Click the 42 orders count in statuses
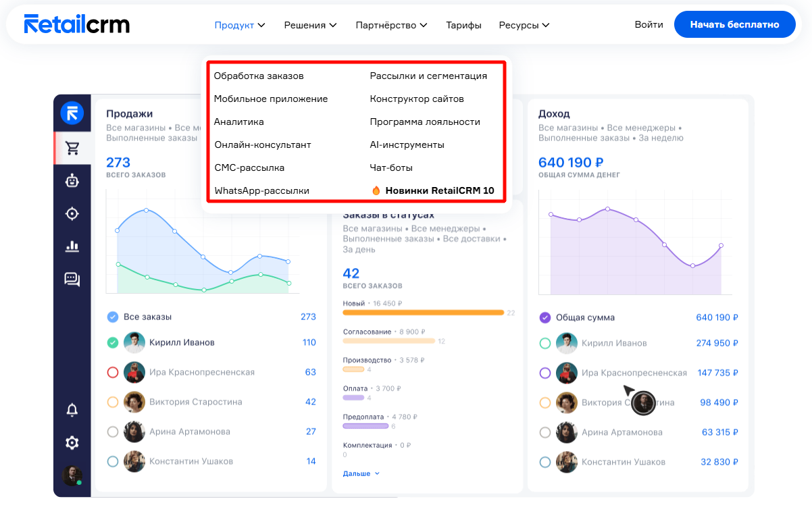812x526 pixels. tap(351, 273)
